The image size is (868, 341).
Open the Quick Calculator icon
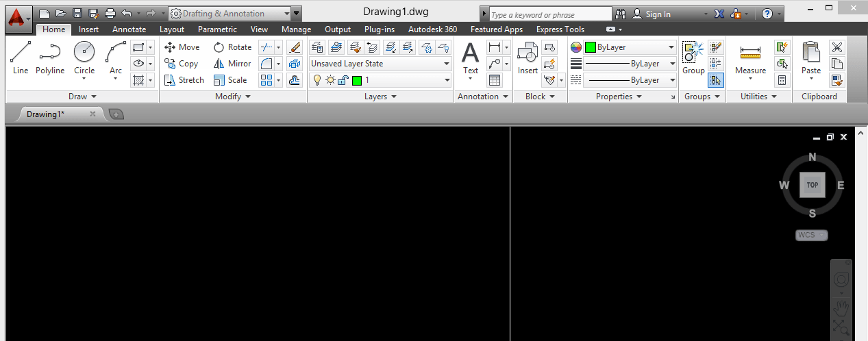[x=782, y=80]
